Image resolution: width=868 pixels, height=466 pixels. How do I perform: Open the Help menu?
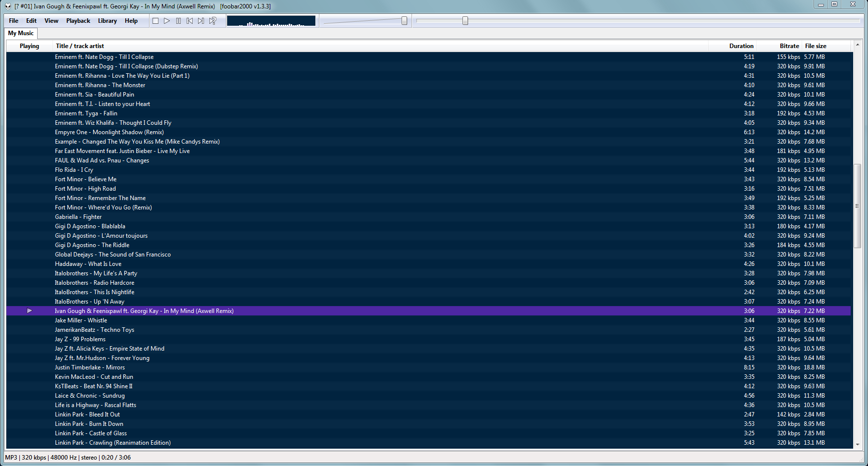131,21
